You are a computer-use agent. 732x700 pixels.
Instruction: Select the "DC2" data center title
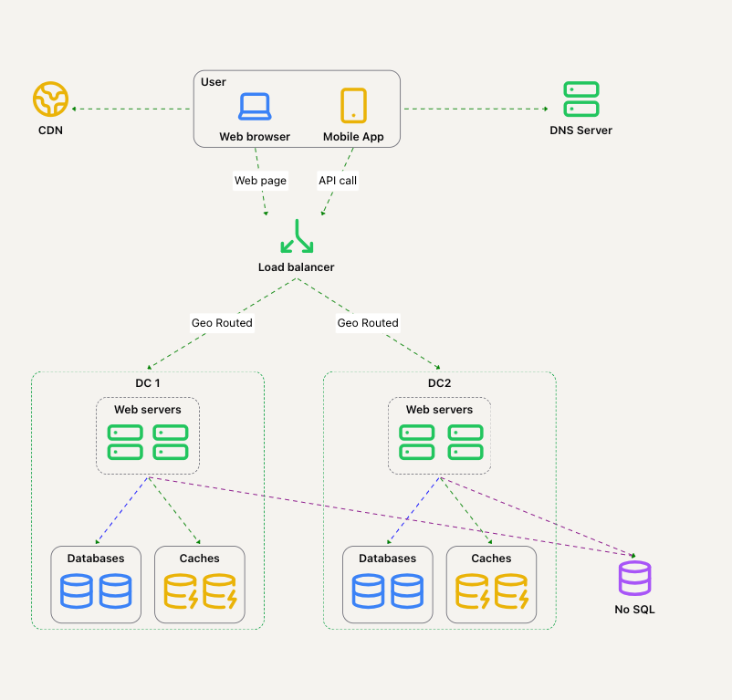pyautogui.click(x=440, y=383)
